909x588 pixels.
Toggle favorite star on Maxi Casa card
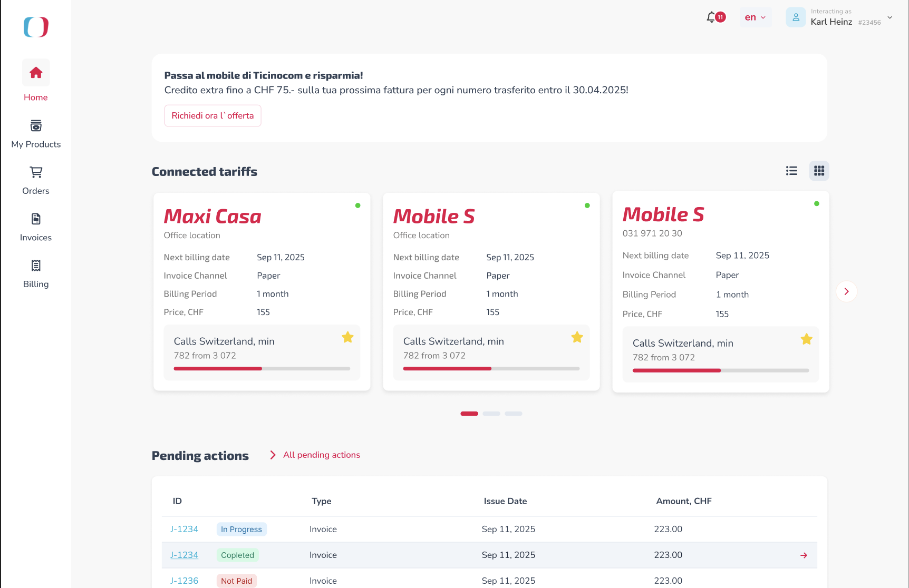coord(347,337)
